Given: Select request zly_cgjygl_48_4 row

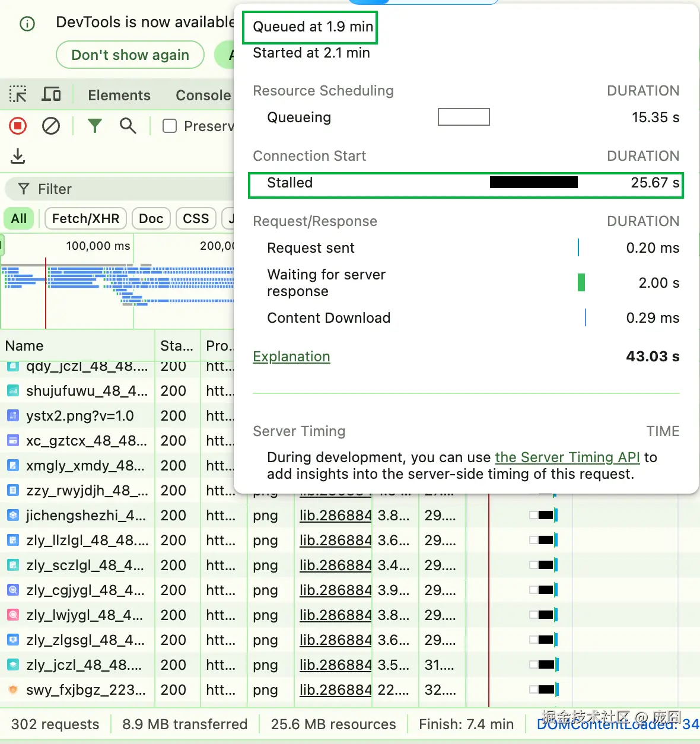Looking at the screenshot, I should pos(350,590).
